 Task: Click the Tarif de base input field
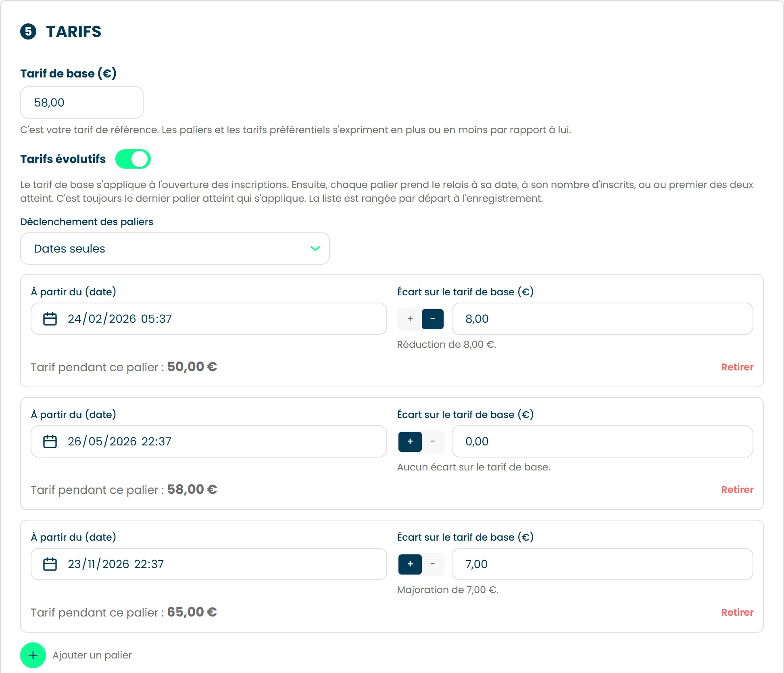point(82,102)
